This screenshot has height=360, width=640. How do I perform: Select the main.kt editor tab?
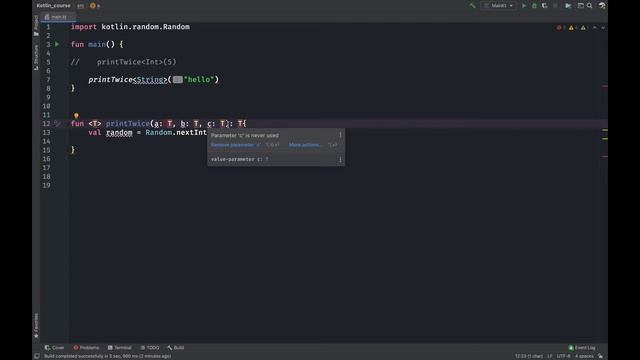tap(59, 17)
